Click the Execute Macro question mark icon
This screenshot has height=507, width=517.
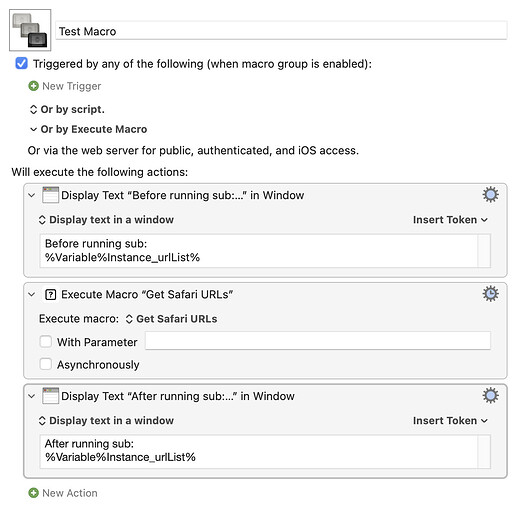pyautogui.click(x=50, y=295)
